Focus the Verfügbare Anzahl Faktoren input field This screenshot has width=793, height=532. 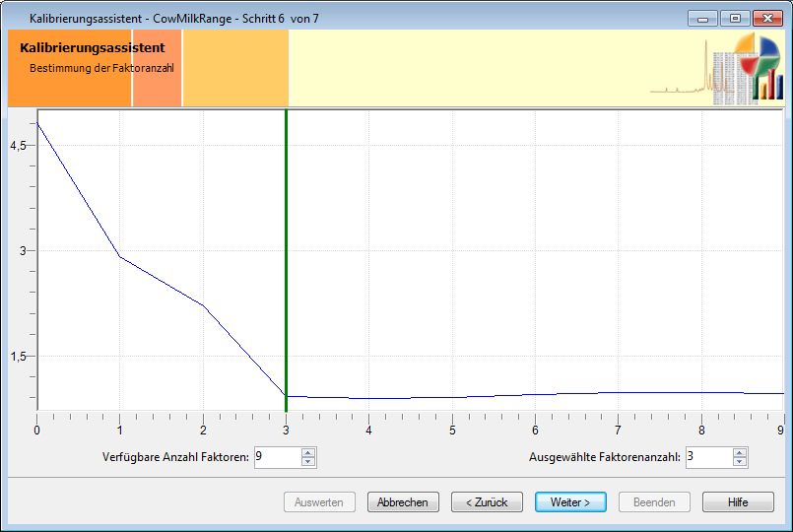tap(276, 457)
